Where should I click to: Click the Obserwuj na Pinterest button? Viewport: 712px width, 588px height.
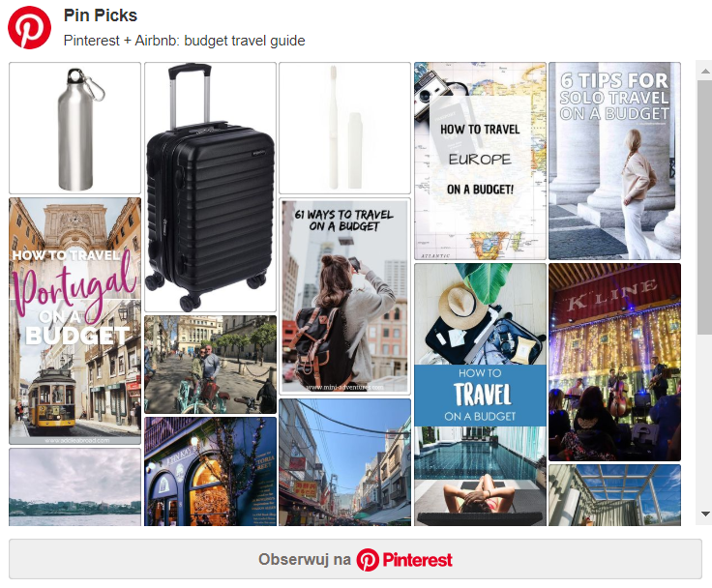(356, 559)
